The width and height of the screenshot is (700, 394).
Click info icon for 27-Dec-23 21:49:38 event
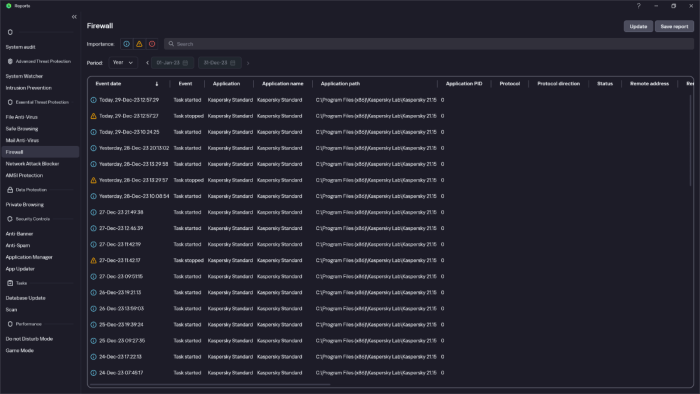tap(93, 212)
